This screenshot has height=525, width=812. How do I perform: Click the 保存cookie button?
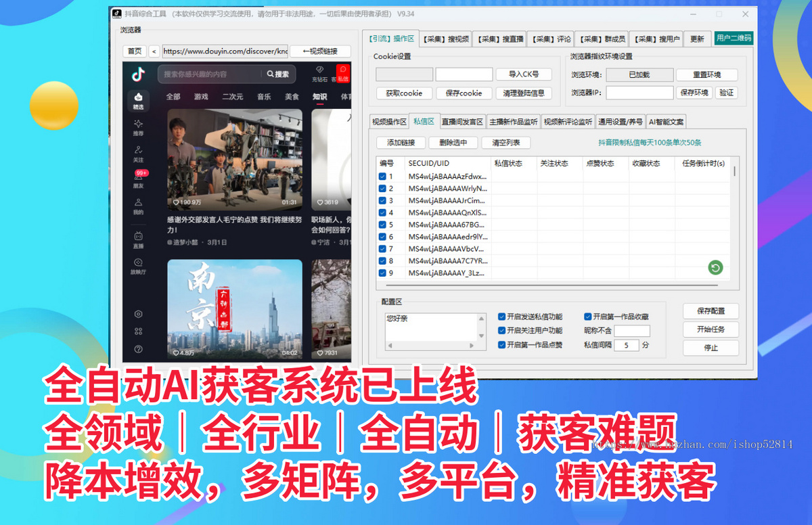464,93
